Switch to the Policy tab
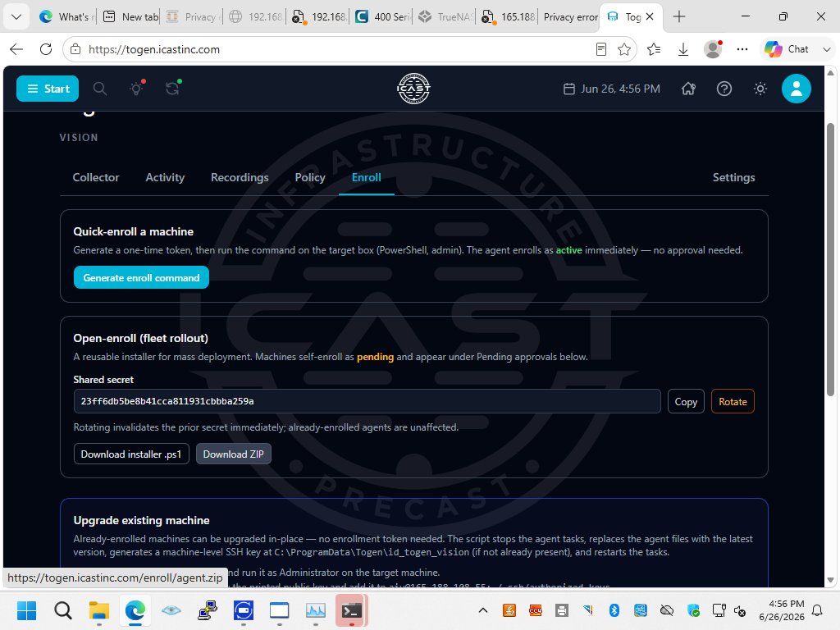This screenshot has width=840, height=630. 309,177
